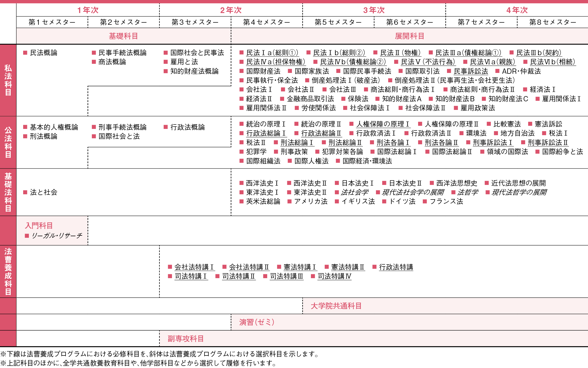Click the 基礎科目 section band
This screenshot has height=368, width=588.
[x=124, y=36]
